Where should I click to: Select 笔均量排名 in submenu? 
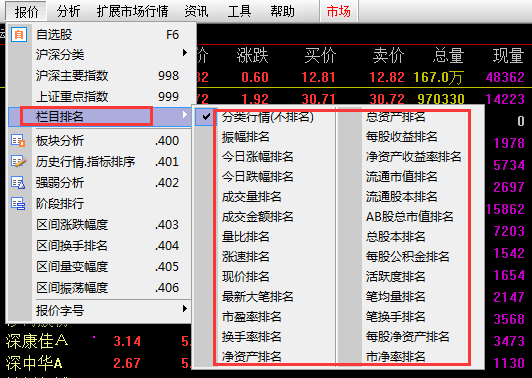[x=395, y=297]
